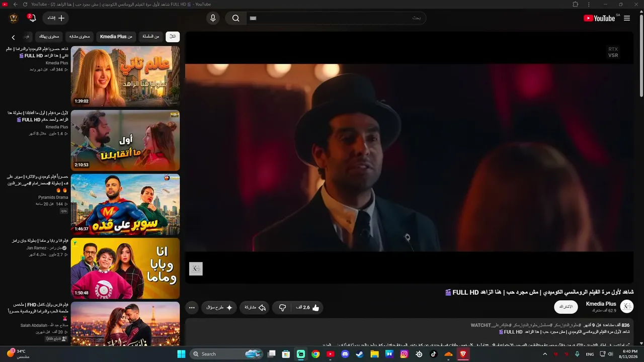This screenshot has height=362, width=644.
Task: Open the weather widget showing 34°C
Action: [x=18, y=353]
